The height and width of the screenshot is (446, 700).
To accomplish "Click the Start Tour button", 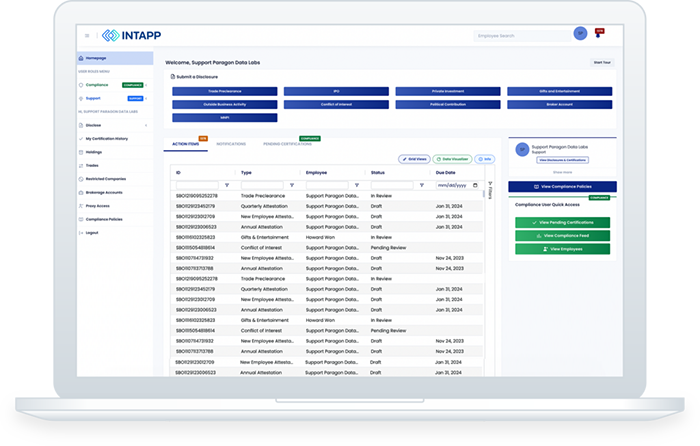I will (601, 62).
